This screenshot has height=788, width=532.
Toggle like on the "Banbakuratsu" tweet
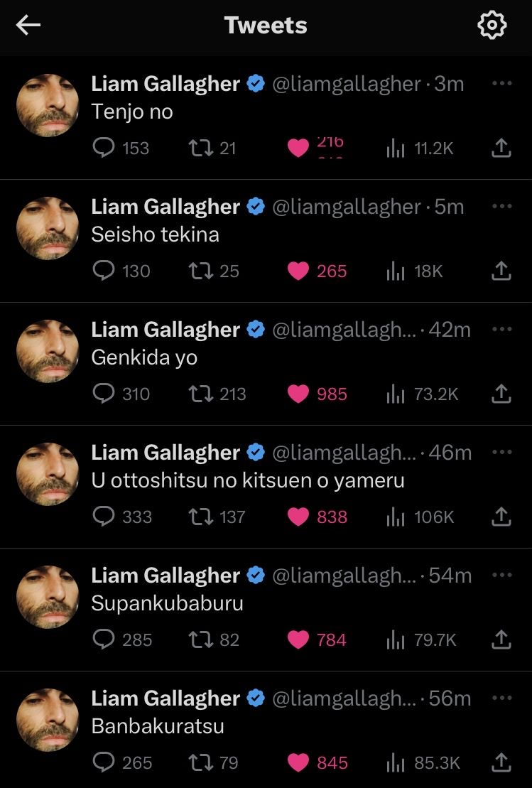tap(298, 763)
